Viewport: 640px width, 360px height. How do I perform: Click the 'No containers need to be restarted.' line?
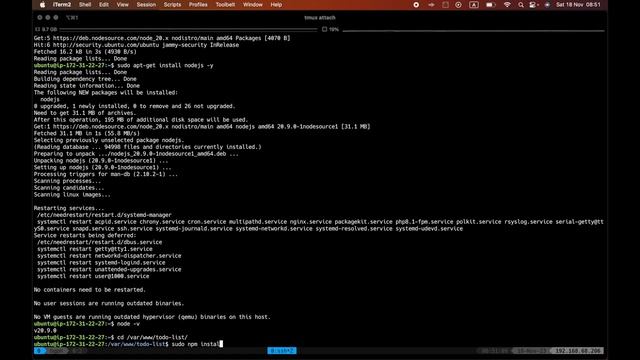click(x=90, y=290)
